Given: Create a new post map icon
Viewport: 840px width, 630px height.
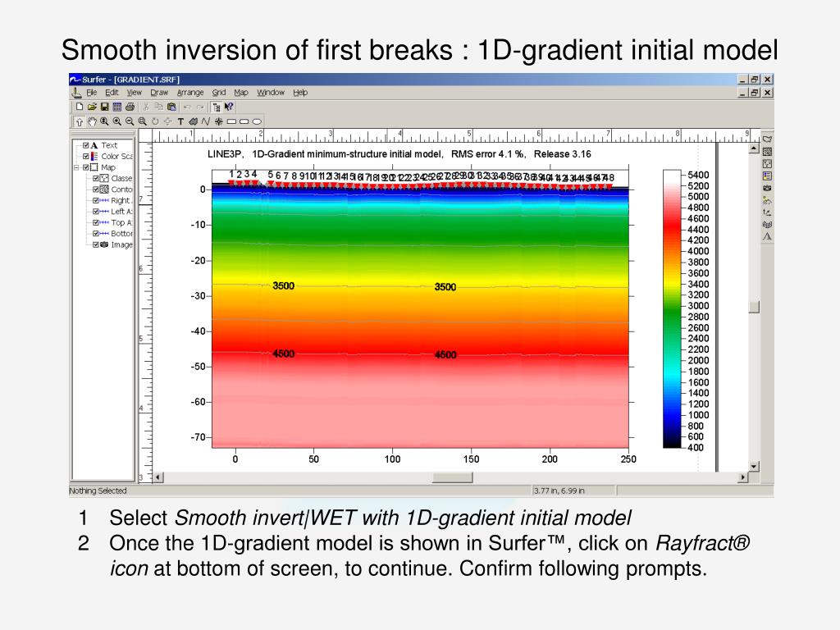Looking at the screenshot, I should point(767,164).
